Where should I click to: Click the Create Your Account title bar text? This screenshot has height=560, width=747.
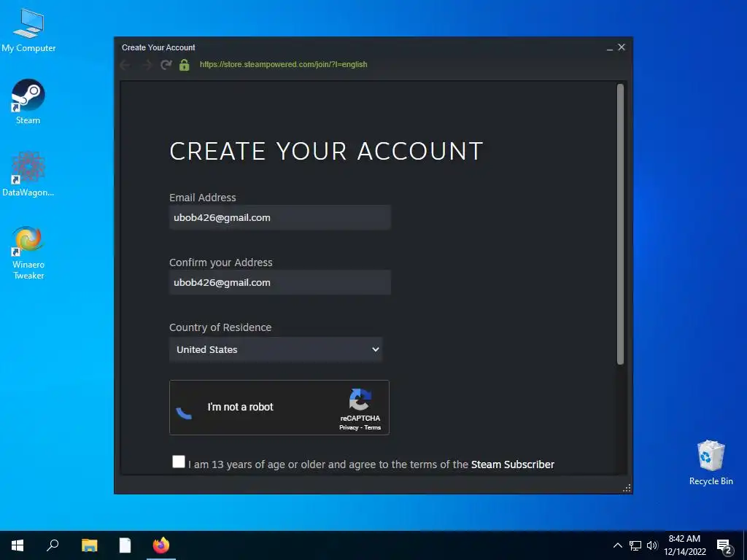point(158,47)
